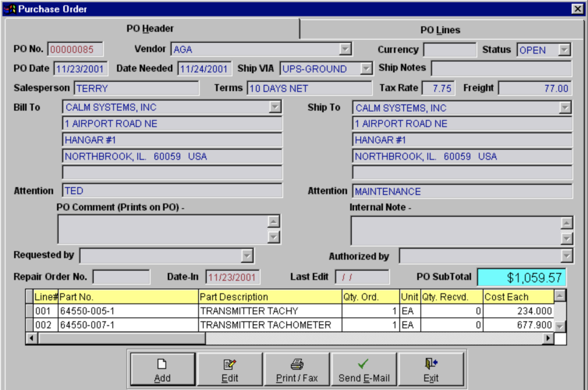This screenshot has width=588, height=390.
Task: Open the Requested by dropdown
Action: coord(246,255)
